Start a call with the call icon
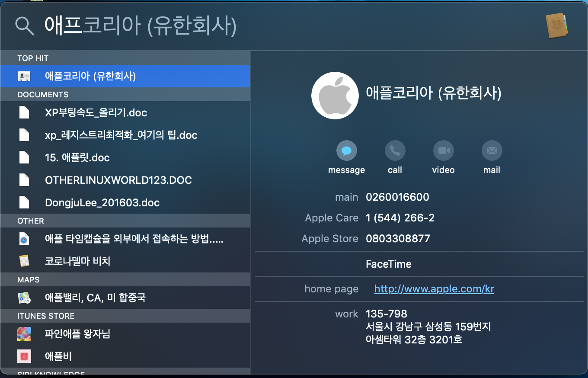 point(395,151)
